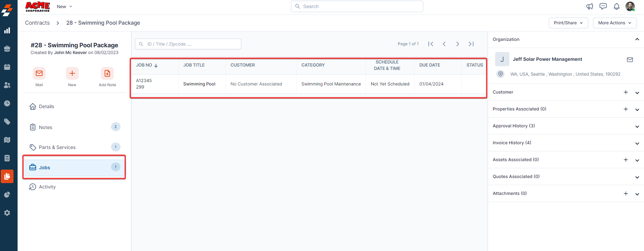Collapse the Organization panel

[x=637, y=40]
